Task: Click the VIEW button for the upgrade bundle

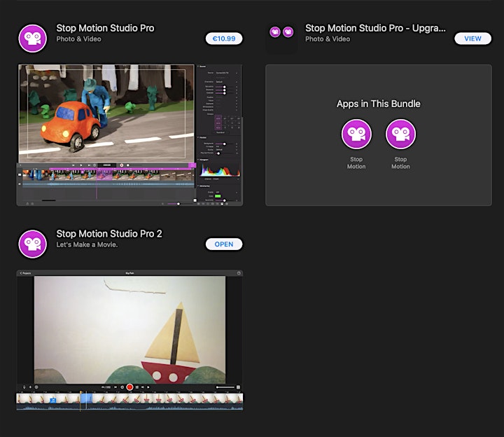Action: click(x=472, y=39)
